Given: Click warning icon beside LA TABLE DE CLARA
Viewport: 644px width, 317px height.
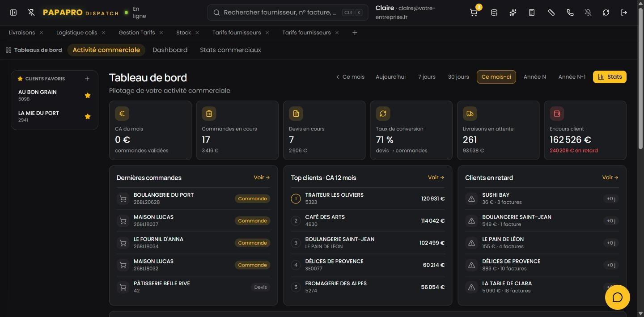Looking at the screenshot, I should 471,287.
